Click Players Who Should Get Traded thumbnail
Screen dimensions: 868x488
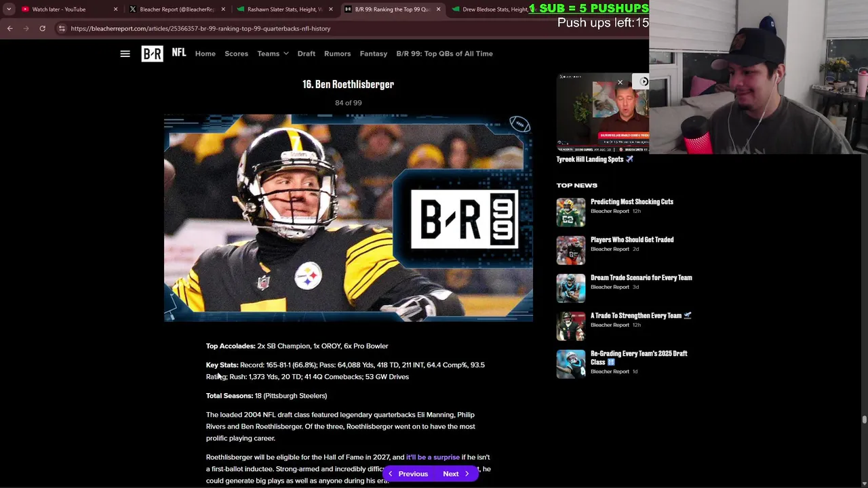pos(571,250)
